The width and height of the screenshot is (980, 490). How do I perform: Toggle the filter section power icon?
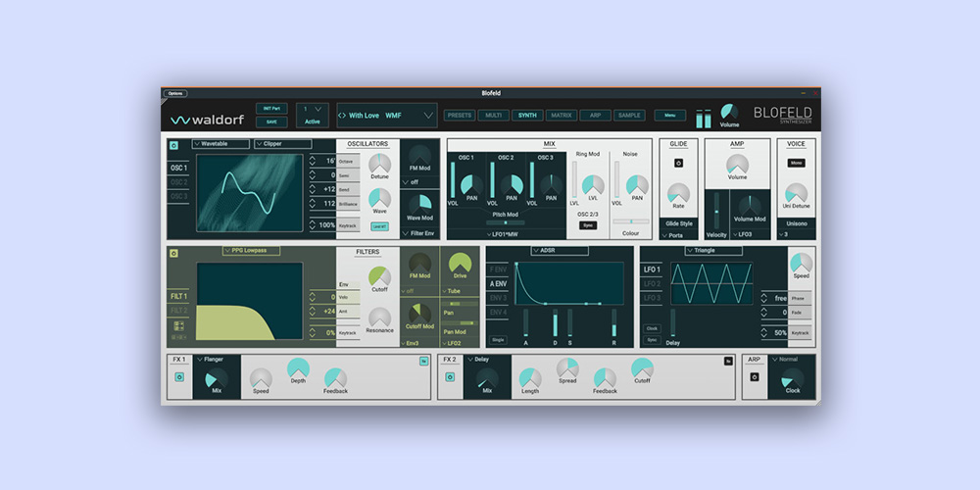pos(174,253)
